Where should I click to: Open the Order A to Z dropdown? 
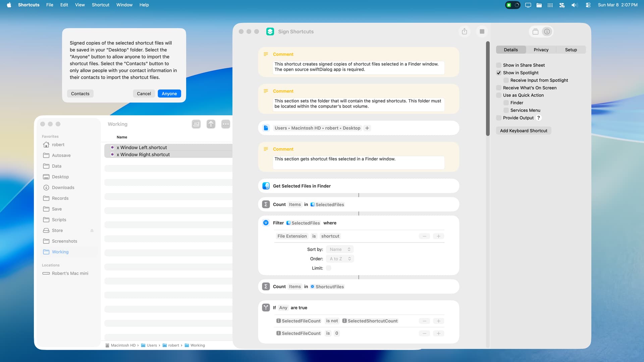(x=340, y=259)
